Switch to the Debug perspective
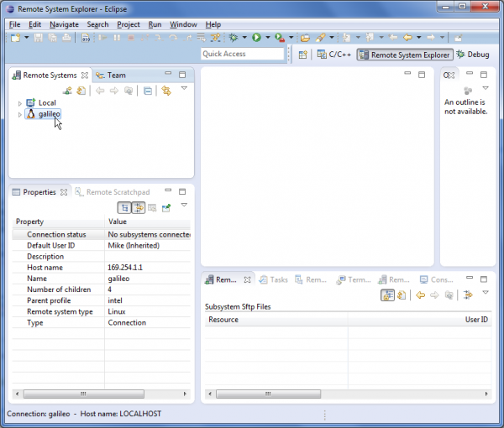Screen dimensions: 504x428 473,55
